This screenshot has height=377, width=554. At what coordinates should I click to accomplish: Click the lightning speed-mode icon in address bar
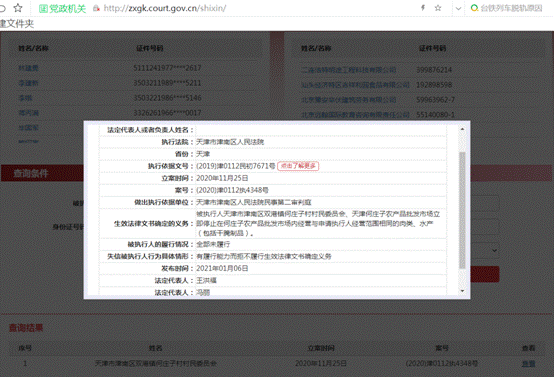pos(423,8)
